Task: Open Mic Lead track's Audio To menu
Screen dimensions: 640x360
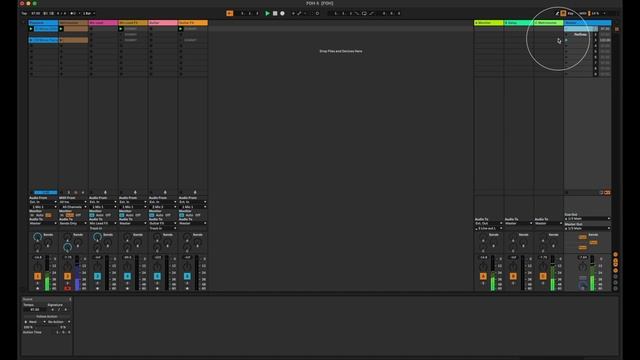Action: (103, 223)
